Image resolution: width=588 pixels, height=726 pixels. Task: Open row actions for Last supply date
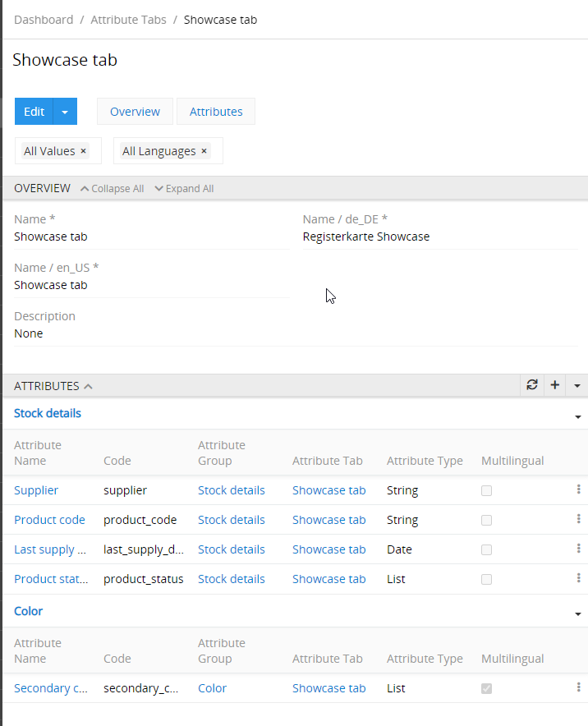click(578, 549)
